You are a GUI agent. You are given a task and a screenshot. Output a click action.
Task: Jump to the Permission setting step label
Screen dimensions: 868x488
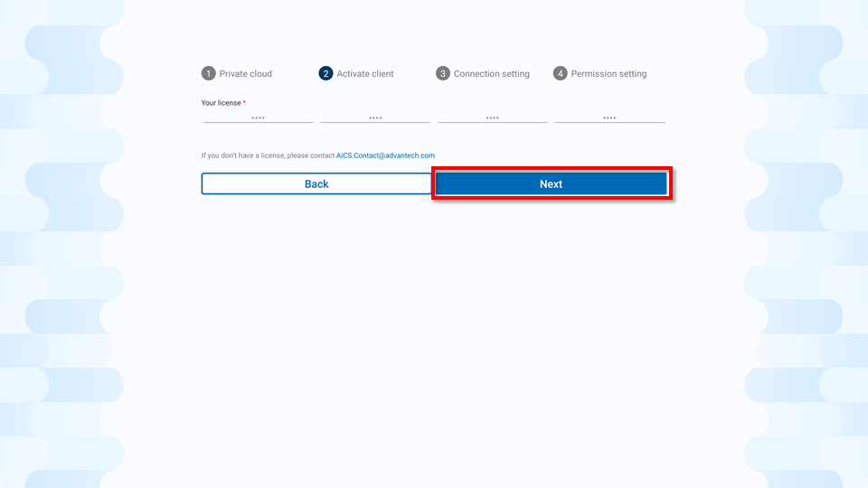pos(609,73)
